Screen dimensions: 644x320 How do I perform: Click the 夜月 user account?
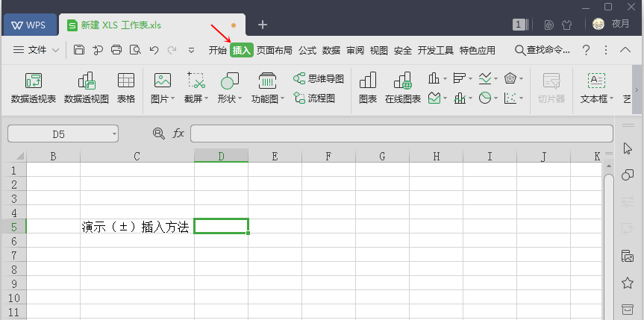(x=610, y=24)
